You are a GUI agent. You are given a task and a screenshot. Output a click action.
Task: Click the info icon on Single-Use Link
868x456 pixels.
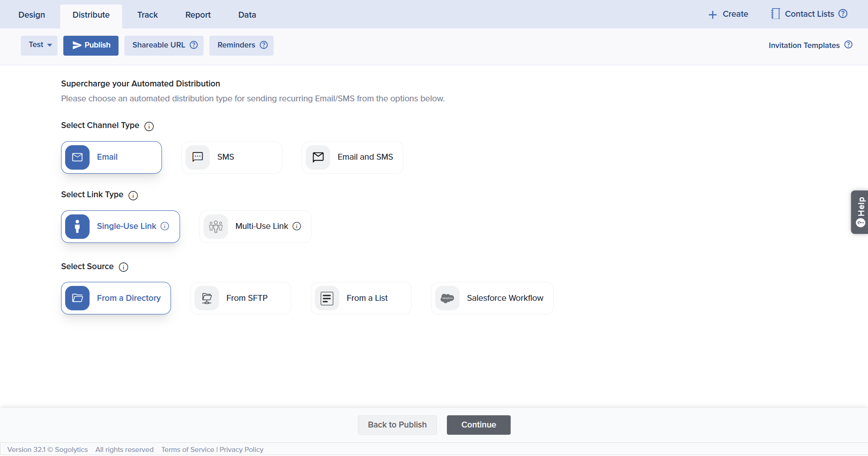(165, 226)
